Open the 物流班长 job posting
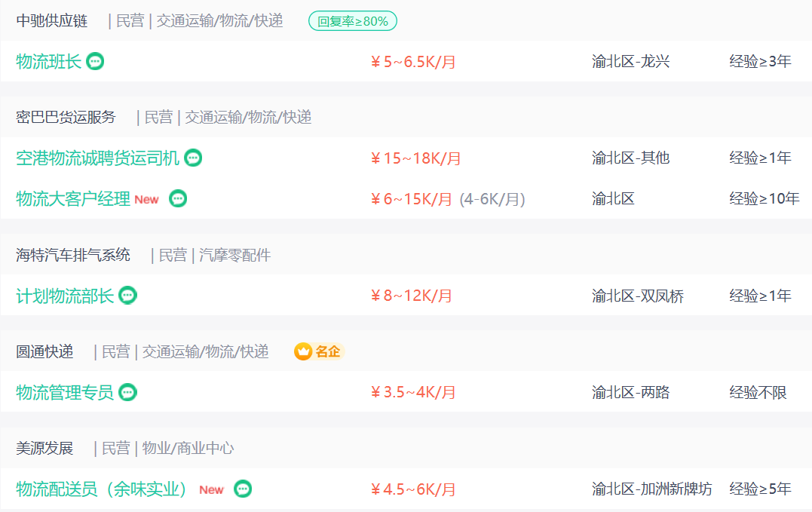The width and height of the screenshot is (812, 512). [x=48, y=62]
